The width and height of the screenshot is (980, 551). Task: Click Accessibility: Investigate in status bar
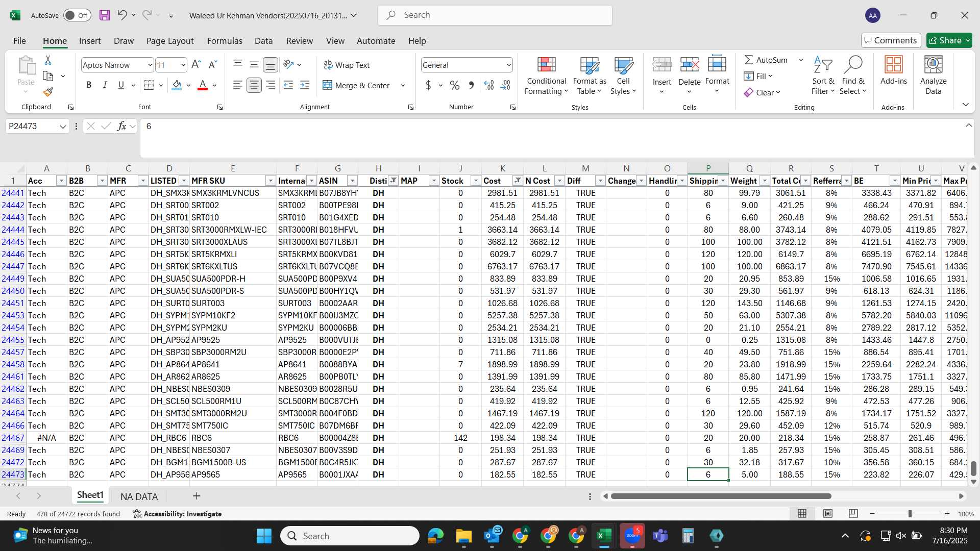coord(177,514)
